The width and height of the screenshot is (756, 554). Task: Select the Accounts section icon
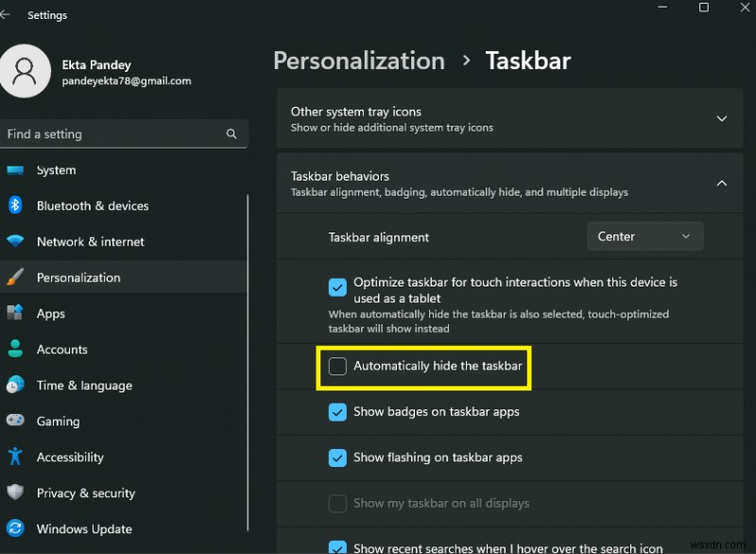coord(16,349)
